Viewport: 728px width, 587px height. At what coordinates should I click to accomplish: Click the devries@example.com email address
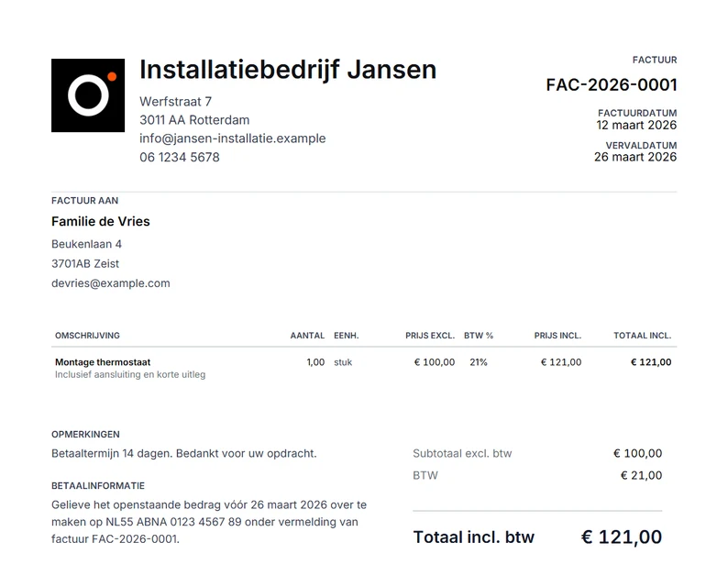pos(111,283)
